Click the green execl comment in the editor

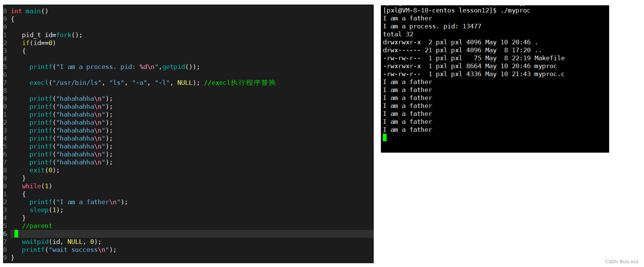coord(240,83)
